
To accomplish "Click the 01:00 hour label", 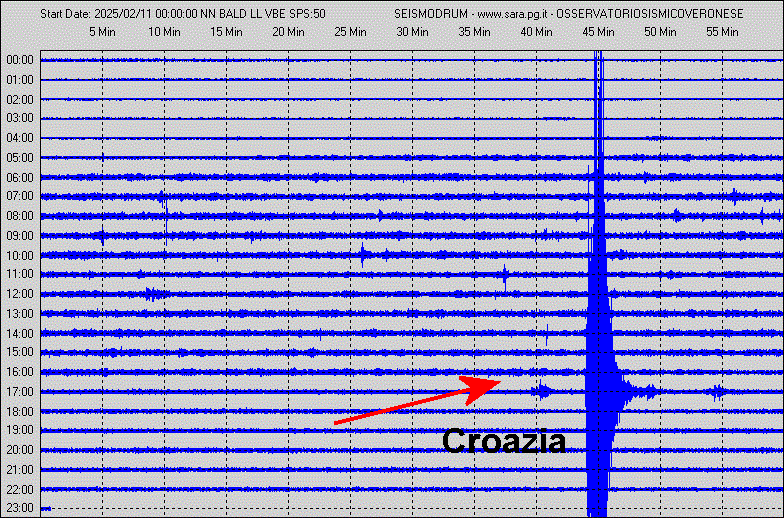I will pos(20,80).
